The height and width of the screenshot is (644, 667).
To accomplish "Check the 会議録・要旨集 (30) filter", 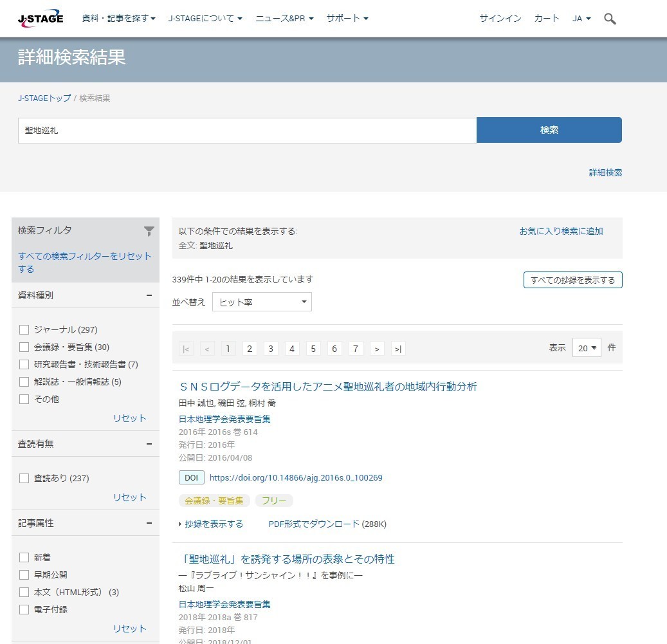I will 24,347.
